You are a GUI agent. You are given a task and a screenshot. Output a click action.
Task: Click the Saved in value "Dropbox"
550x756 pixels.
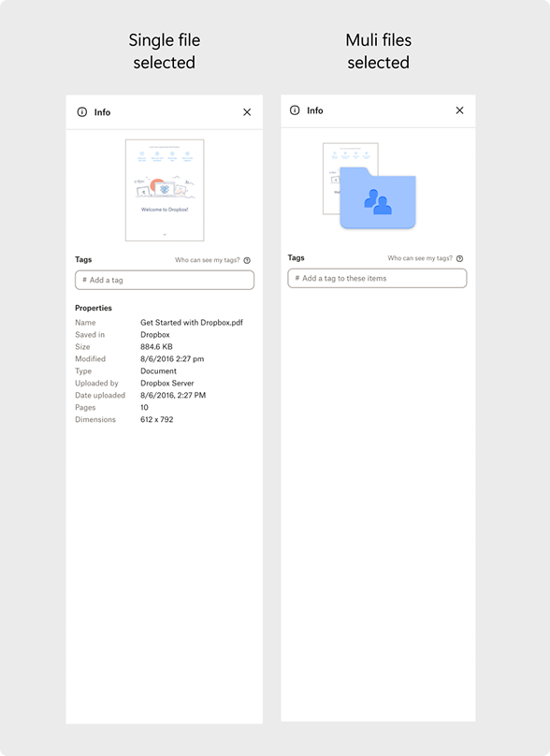click(154, 335)
